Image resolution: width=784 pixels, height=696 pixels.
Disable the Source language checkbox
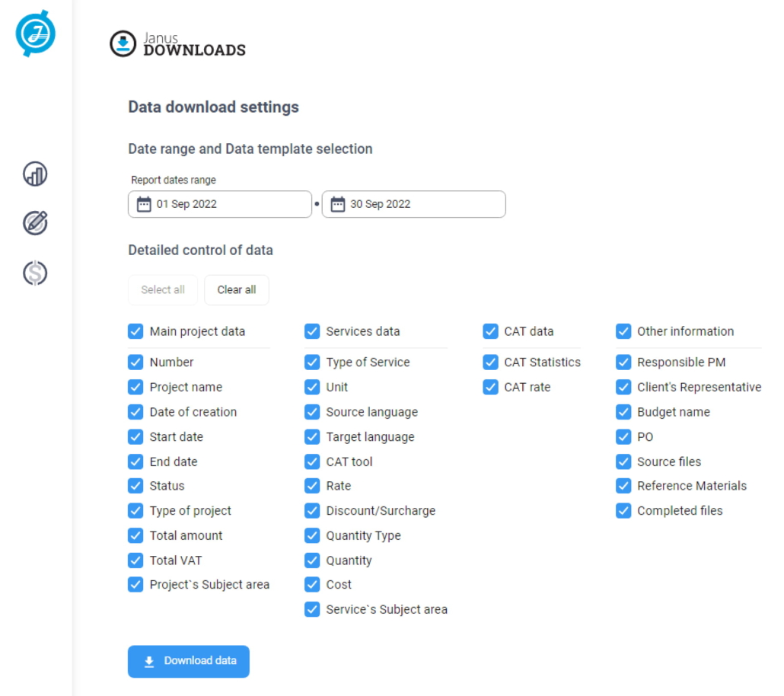click(312, 412)
